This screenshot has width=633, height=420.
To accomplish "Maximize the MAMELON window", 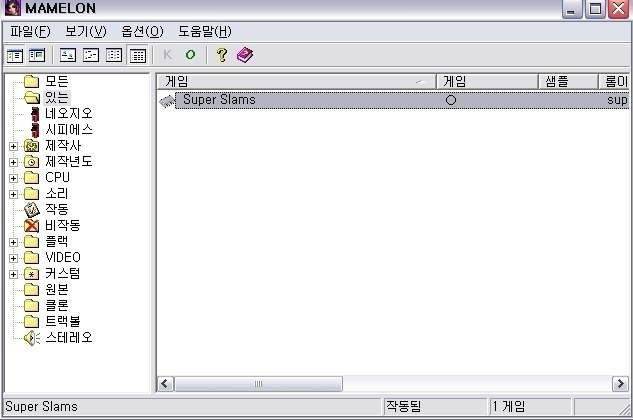I will pos(595,8).
